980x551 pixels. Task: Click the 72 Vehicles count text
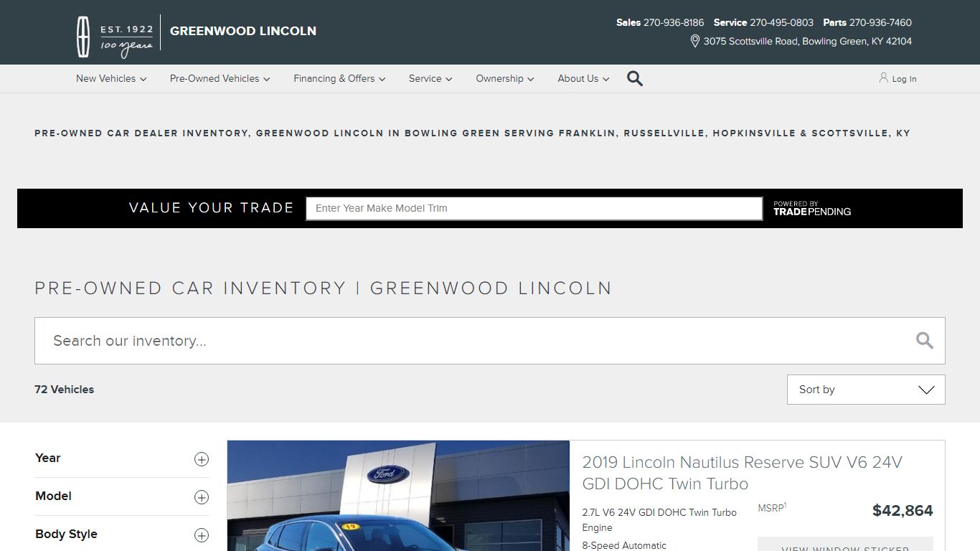point(65,390)
